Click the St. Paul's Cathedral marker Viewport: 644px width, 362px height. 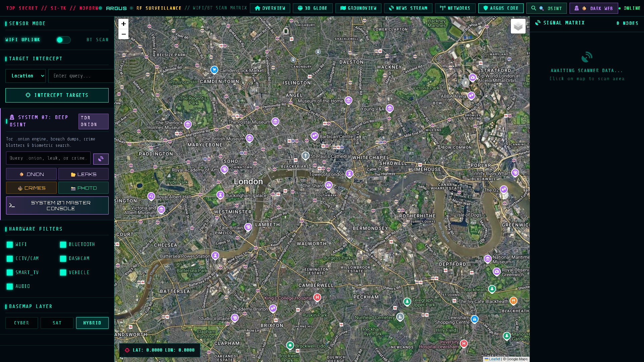[x=305, y=156]
